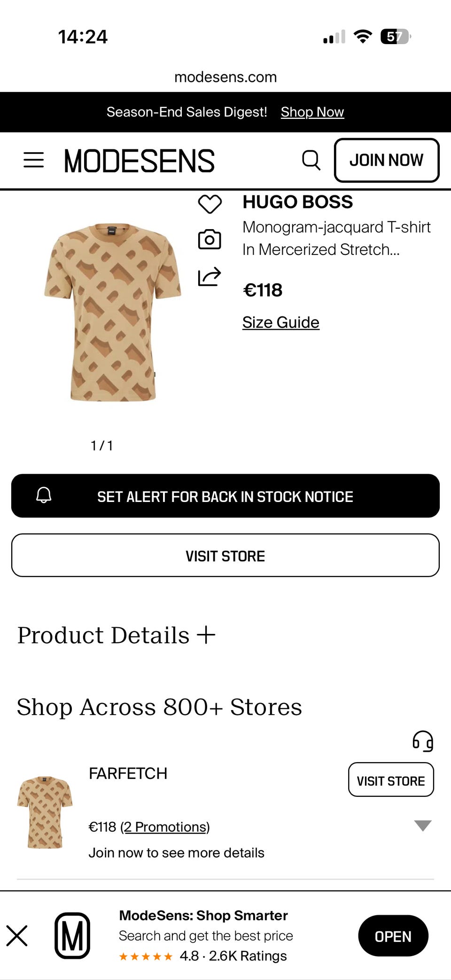
Task: Tap the share arrow icon
Action: 210,277
